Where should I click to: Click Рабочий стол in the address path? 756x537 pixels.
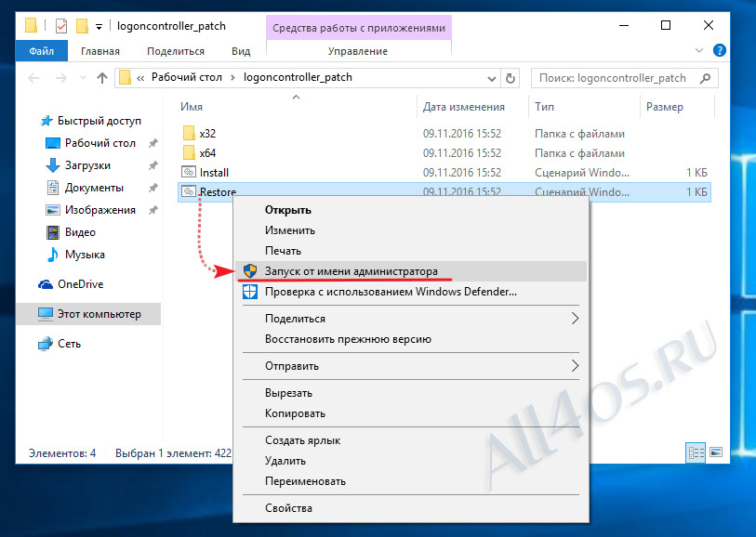tap(187, 77)
